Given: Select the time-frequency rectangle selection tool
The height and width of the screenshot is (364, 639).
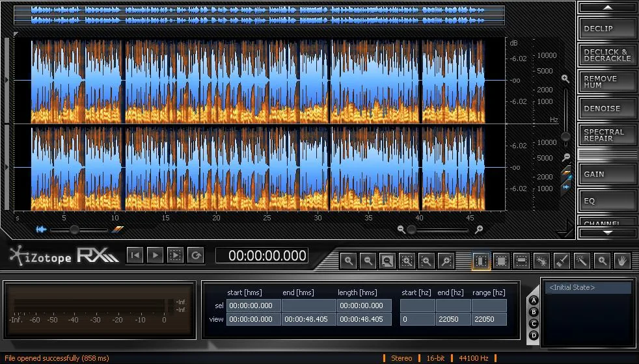Looking at the screenshot, I should [x=501, y=261].
